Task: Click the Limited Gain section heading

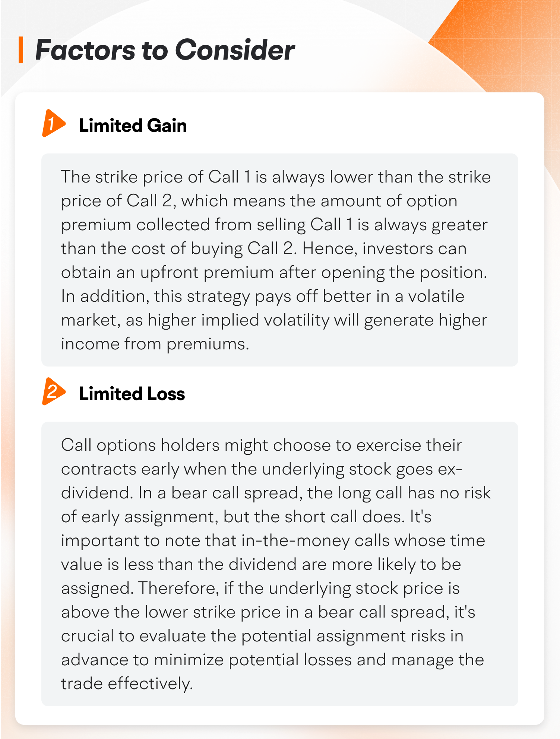Action: tap(133, 126)
